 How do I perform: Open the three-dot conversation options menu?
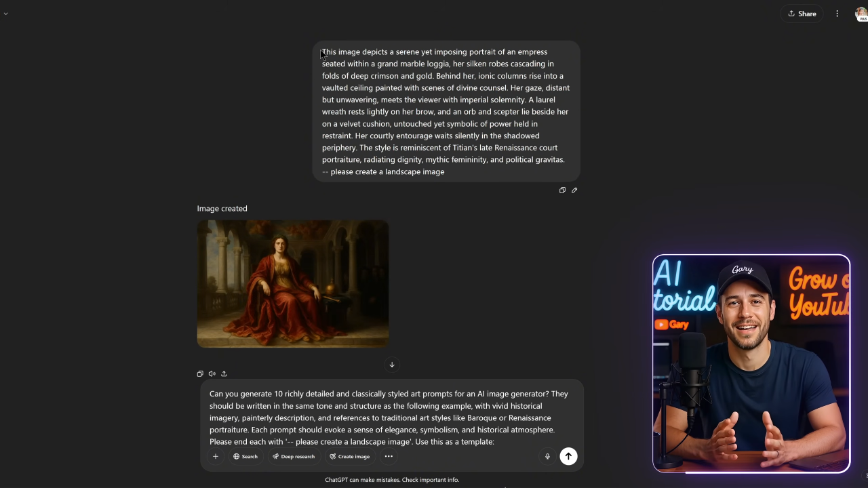pos(837,14)
